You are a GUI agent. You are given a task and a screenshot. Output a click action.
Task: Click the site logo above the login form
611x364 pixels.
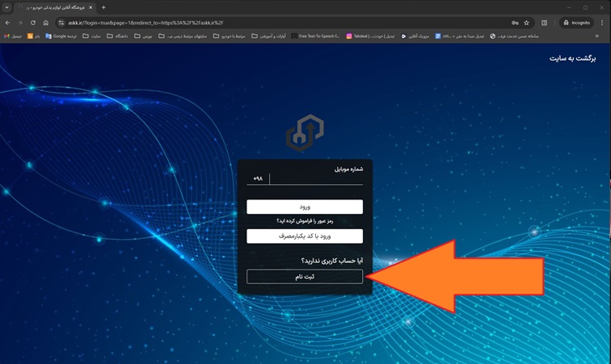click(x=305, y=135)
